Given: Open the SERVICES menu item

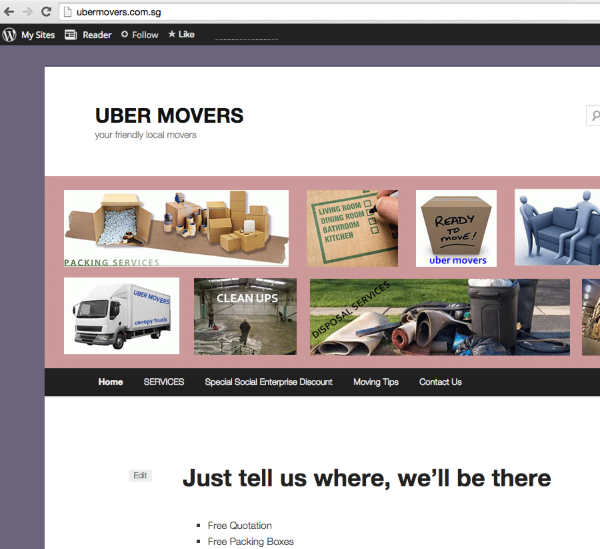Looking at the screenshot, I should pos(164,382).
